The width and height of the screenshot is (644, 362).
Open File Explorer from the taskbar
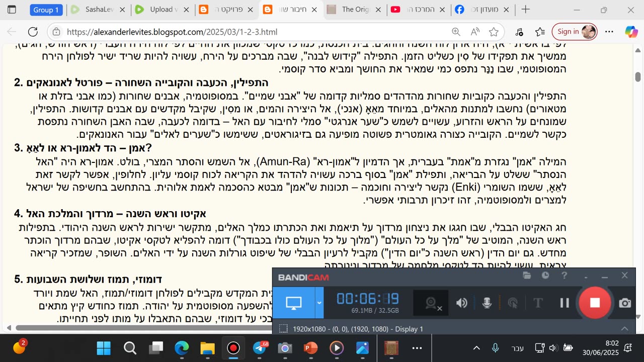tap(207, 348)
